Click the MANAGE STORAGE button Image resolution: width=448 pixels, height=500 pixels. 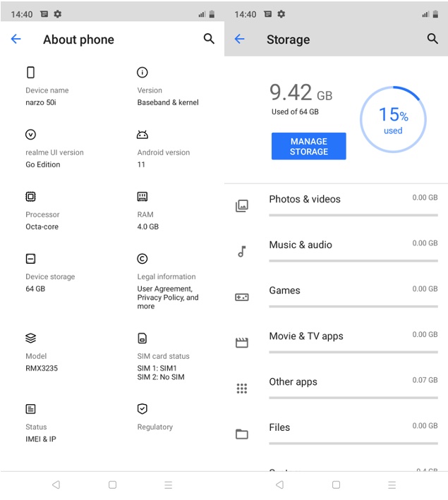[308, 146]
